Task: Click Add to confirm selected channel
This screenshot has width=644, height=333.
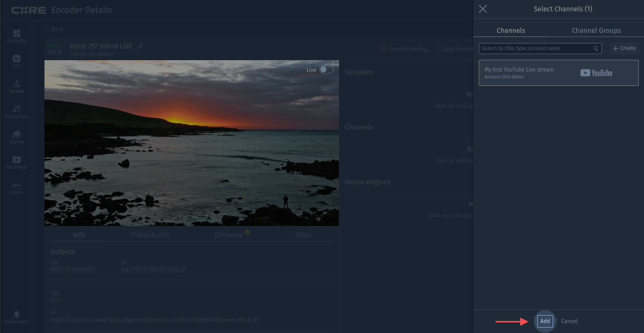Action: 545,321
